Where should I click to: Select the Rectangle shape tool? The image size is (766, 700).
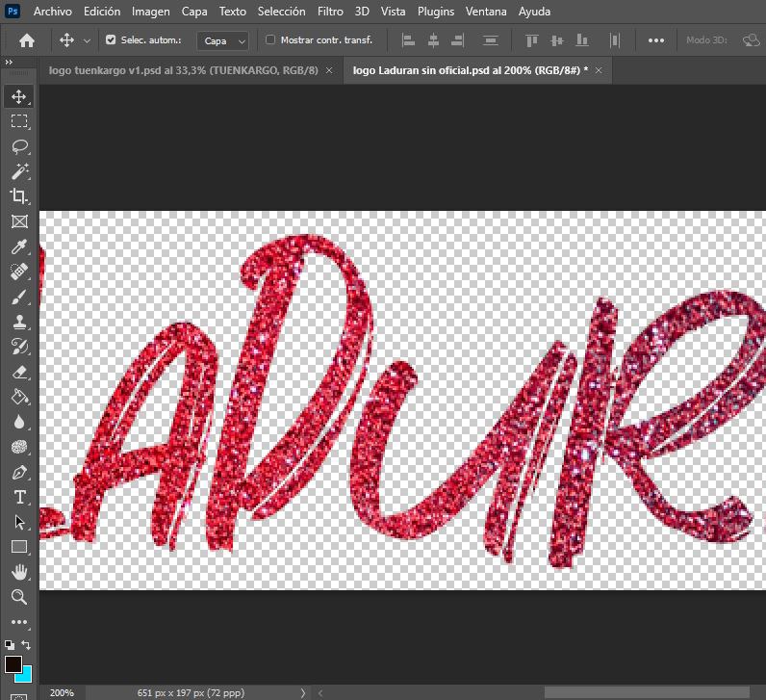pyautogui.click(x=19, y=547)
